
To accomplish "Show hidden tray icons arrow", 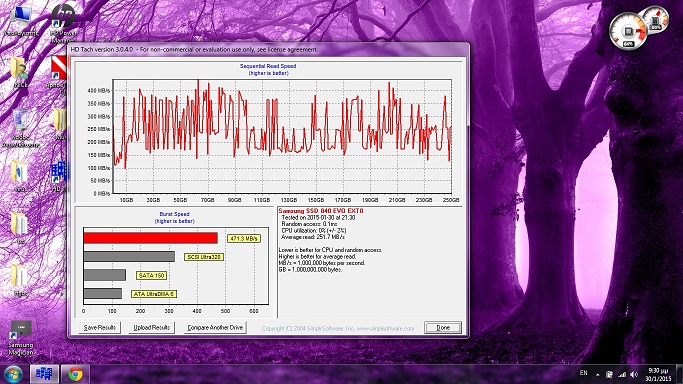I will [x=598, y=374].
